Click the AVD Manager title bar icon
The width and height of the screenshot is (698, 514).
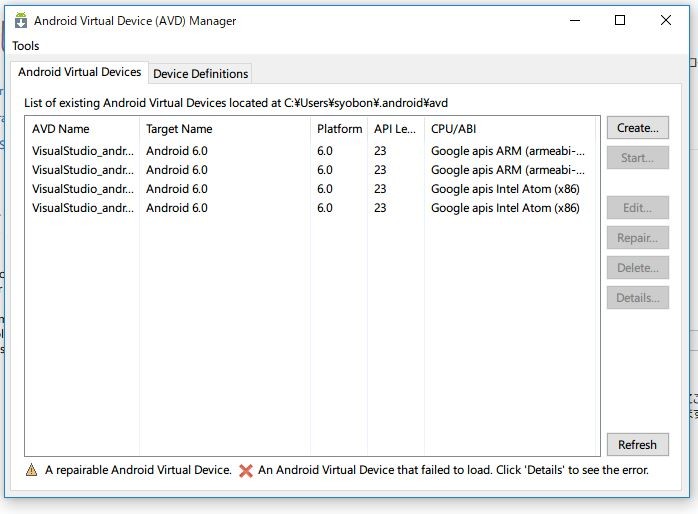point(21,20)
